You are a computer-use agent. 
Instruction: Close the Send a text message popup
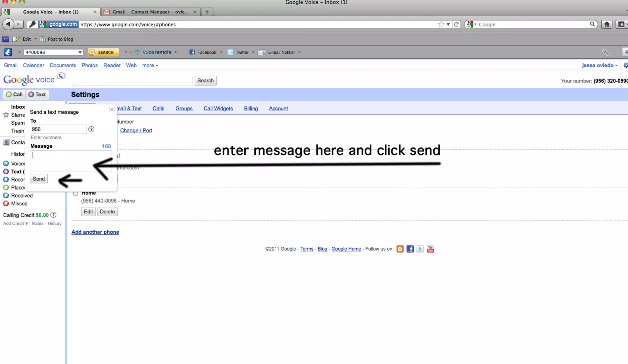click(112, 109)
